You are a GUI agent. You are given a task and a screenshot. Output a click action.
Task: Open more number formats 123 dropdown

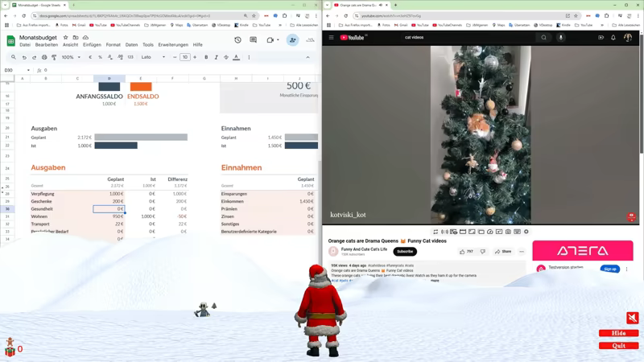click(x=130, y=57)
